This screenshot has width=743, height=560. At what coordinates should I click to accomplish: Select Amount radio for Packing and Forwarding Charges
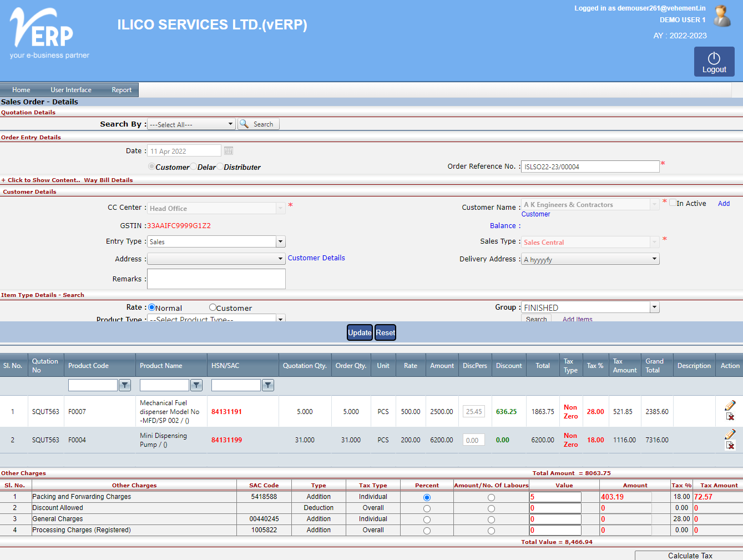click(491, 497)
